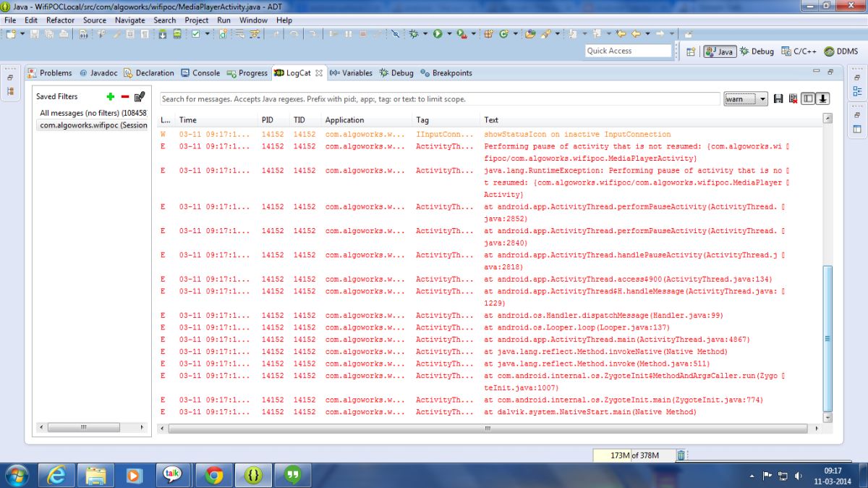
Task: Open the log level dropdown showing warn
Action: point(746,99)
